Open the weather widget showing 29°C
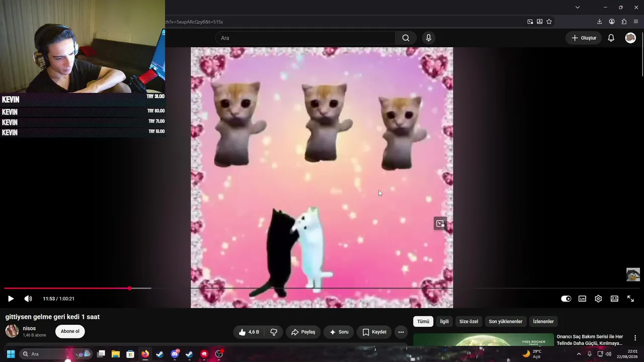Image resolution: width=644 pixels, height=362 pixels. pos(532,354)
